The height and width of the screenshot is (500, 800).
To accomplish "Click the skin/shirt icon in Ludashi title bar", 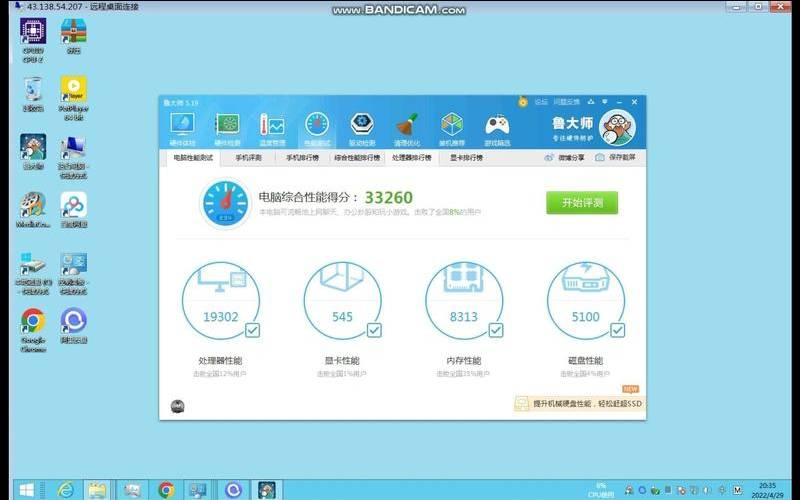I will pos(591,102).
